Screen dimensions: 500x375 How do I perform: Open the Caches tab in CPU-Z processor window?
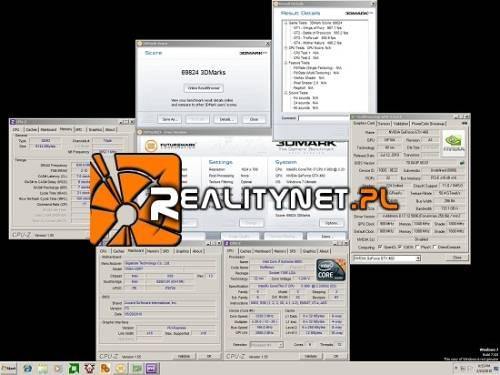pos(245,251)
